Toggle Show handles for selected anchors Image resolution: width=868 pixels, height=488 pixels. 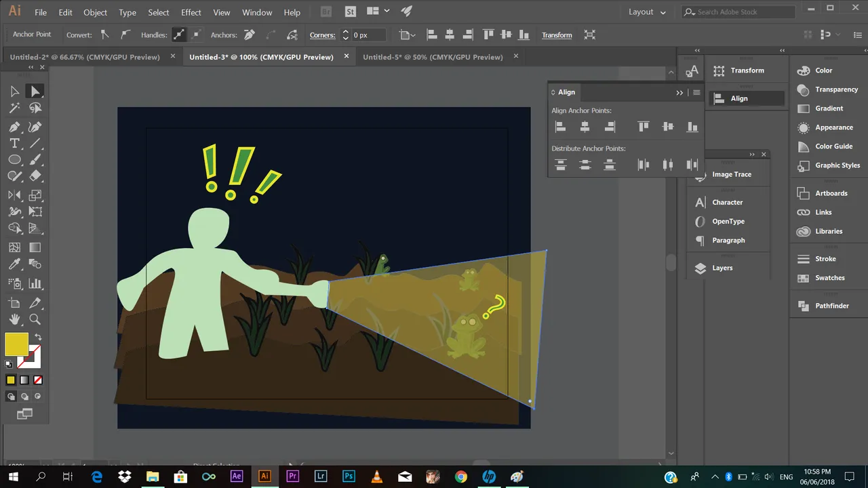tap(179, 35)
